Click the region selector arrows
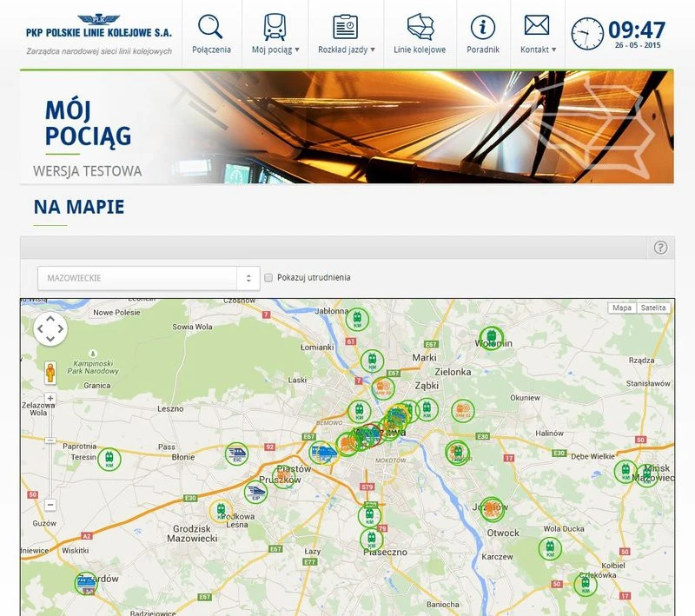695x616 pixels. pyautogui.click(x=248, y=278)
